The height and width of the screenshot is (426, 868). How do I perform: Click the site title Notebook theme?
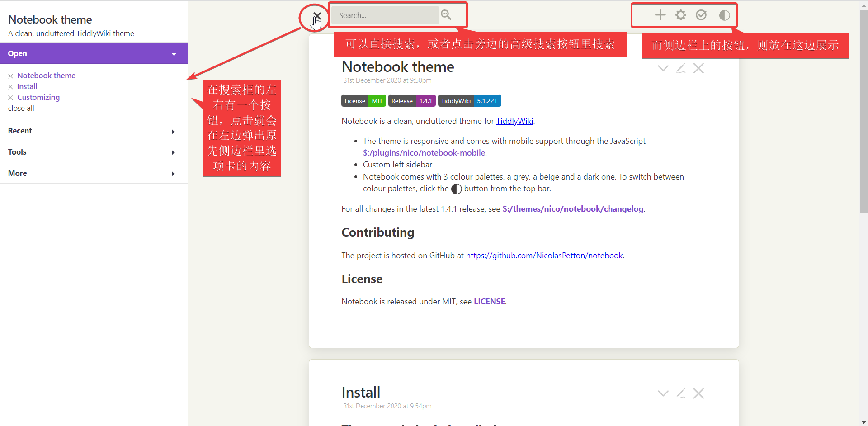(50, 19)
